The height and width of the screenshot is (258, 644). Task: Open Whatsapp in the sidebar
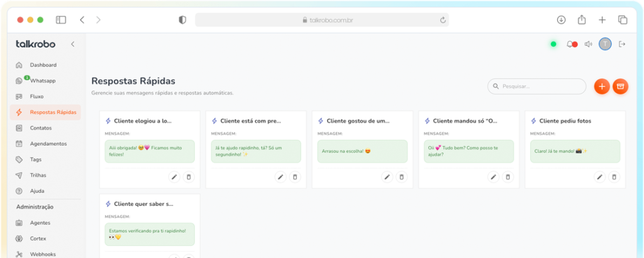(43, 80)
